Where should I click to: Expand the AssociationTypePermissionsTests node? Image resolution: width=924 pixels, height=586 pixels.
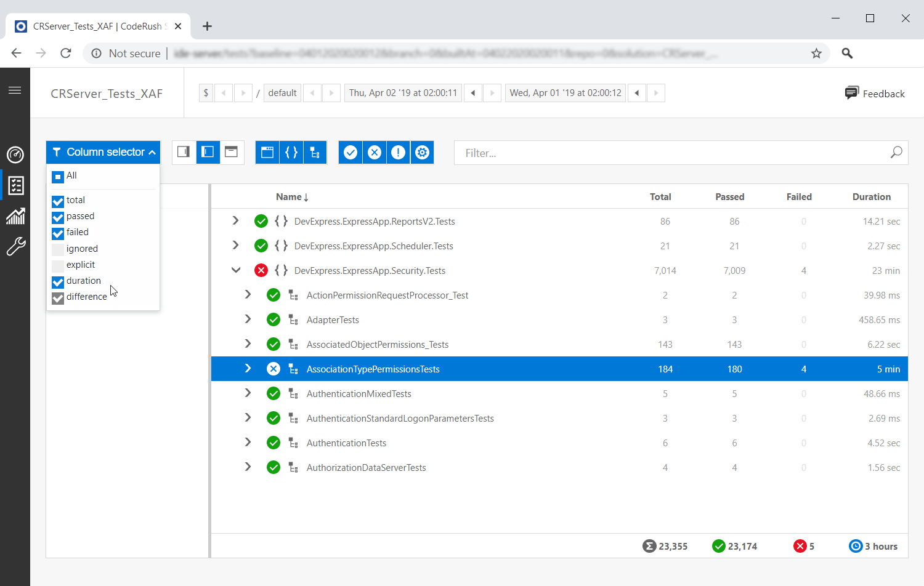pyautogui.click(x=248, y=368)
